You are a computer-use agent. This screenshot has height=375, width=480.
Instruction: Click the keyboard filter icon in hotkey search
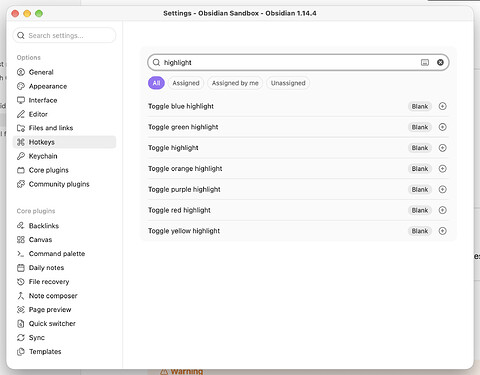(x=425, y=62)
